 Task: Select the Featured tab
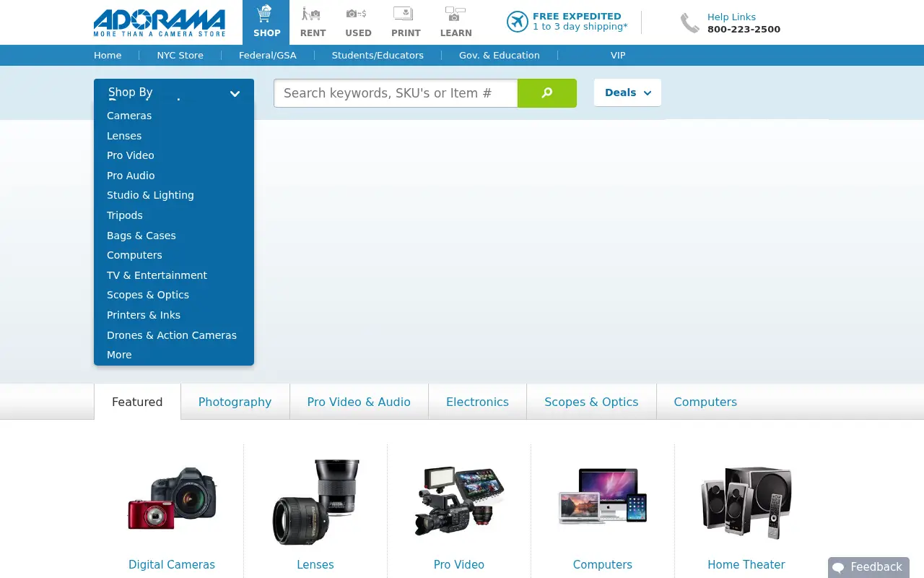pyautogui.click(x=137, y=402)
